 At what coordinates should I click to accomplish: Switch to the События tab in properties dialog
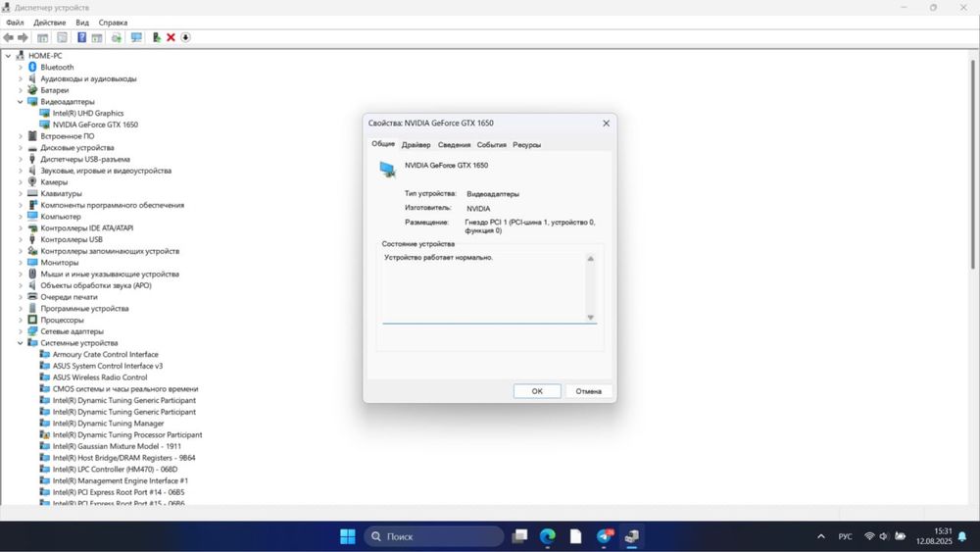pos(491,144)
